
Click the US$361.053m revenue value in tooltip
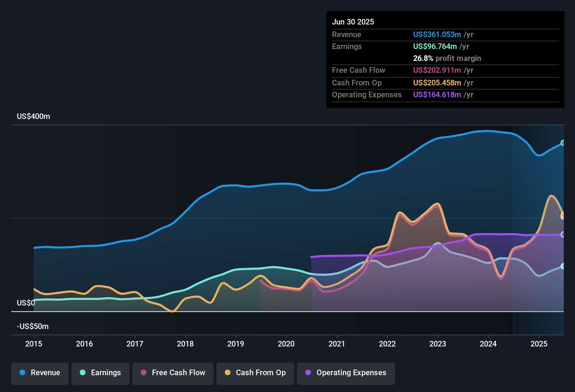click(x=437, y=35)
